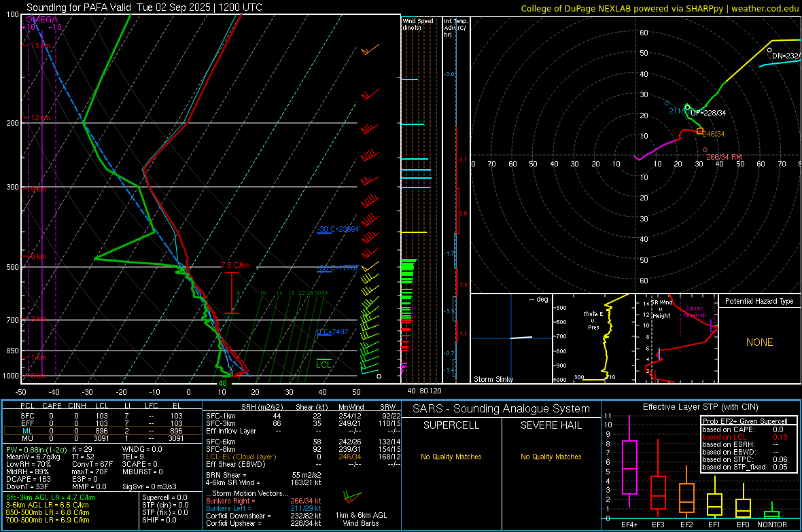Click the 'Inf. Temp. Adv.' panel header

tap(455, 28)
